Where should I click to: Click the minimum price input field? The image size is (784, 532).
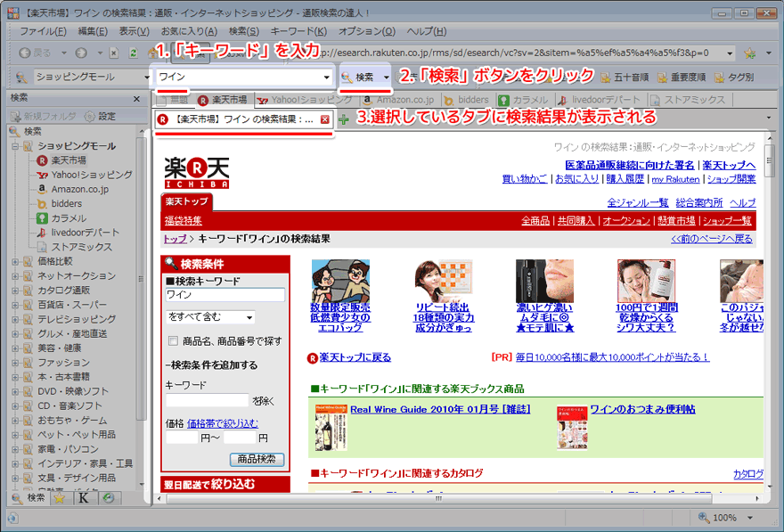tap(182, 438)
